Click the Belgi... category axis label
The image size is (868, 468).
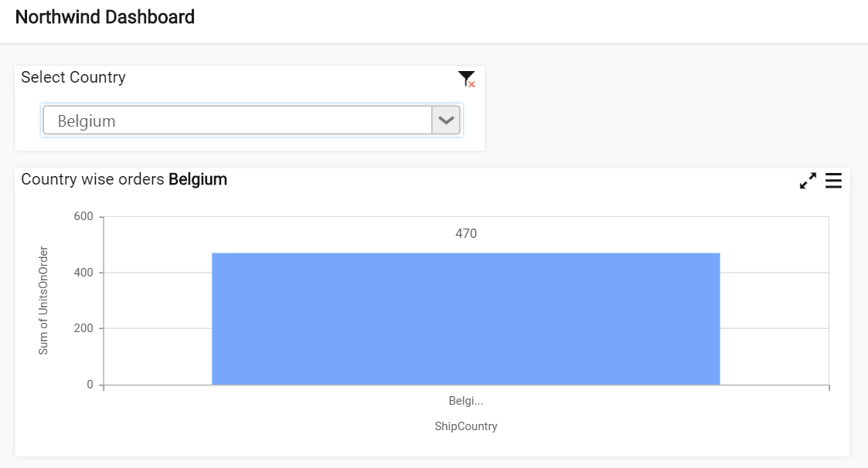465,401
